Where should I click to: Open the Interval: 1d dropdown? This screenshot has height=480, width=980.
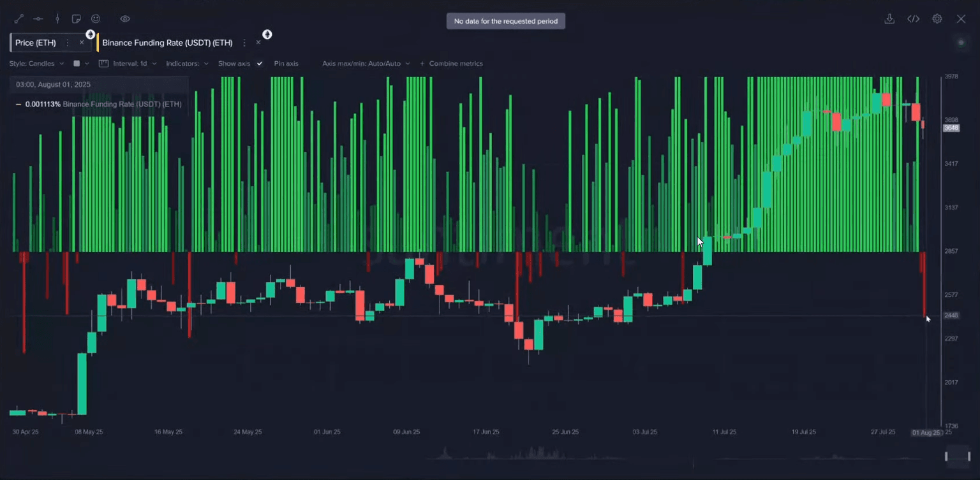click(134, 64)
